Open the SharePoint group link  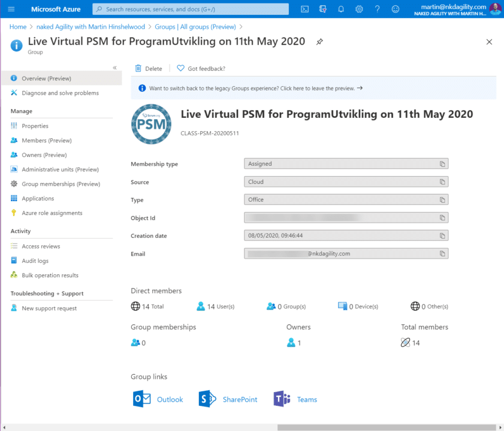[240, 399]
